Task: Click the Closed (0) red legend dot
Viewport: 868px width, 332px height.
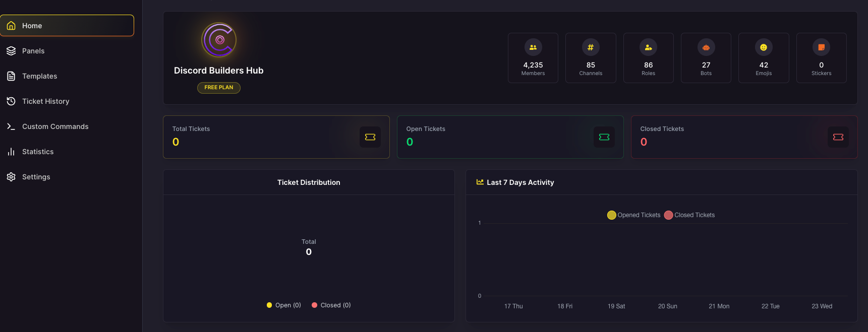Action: (314, 305)
